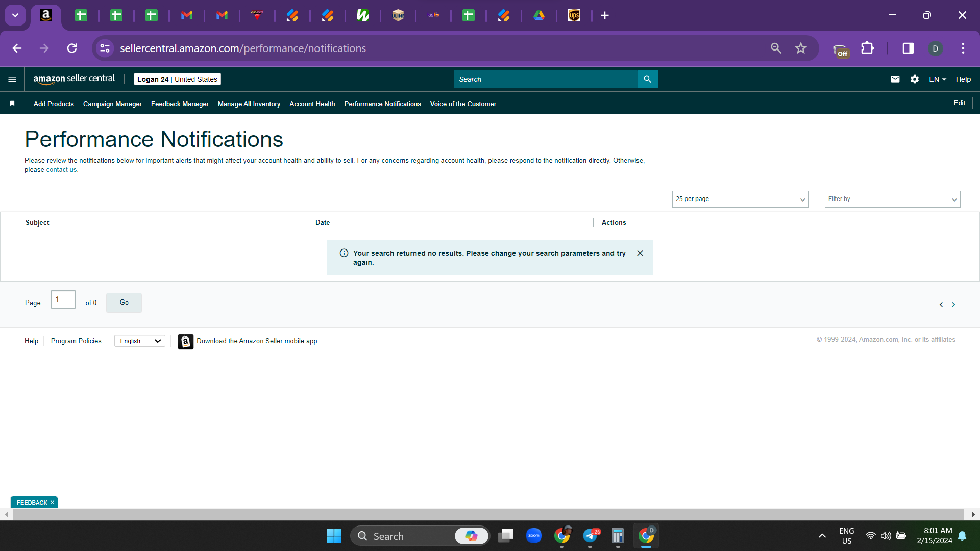The width and height of the screenshot is (980, 551).
Task: Click the Go page button
Action: 124,303
